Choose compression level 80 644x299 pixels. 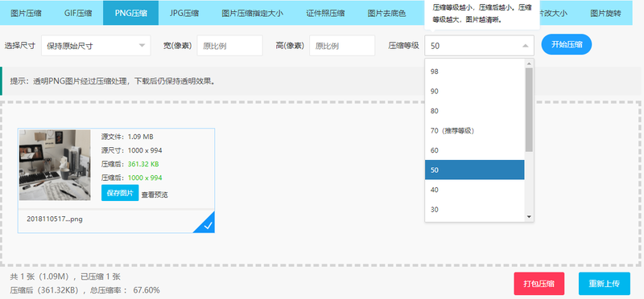(475, 111)
